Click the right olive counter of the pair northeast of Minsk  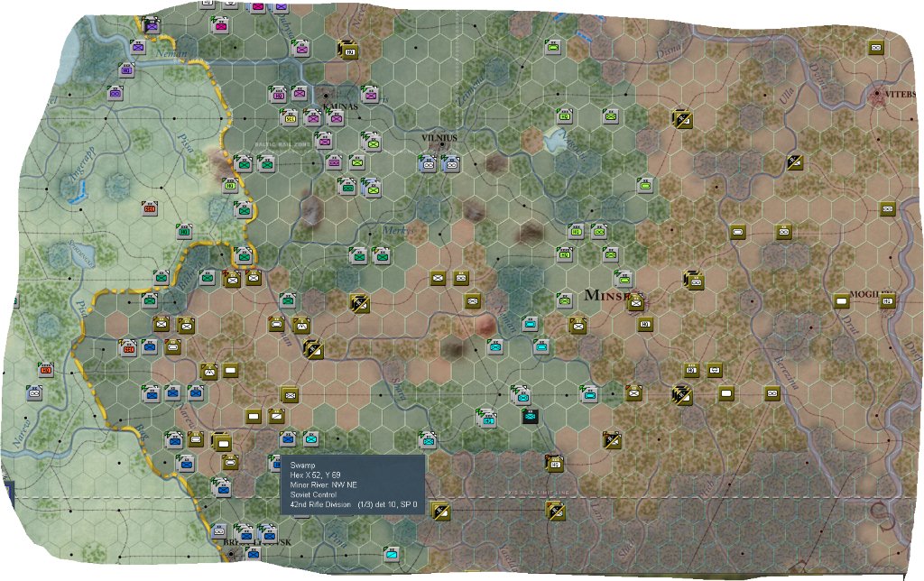pyautogui.click(x=784, y=232)
